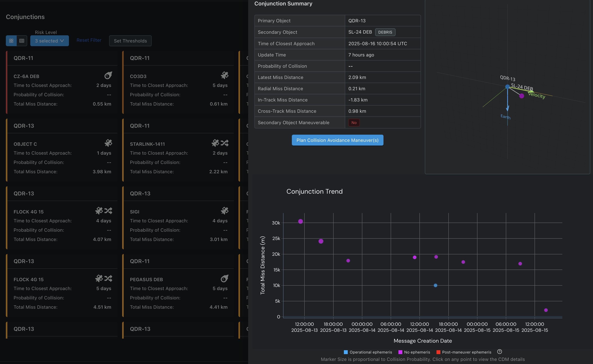The image size is (593, 364).
Task: Click the DEBRIS tag beside SL-24 DEB
Action: (385, 32)
